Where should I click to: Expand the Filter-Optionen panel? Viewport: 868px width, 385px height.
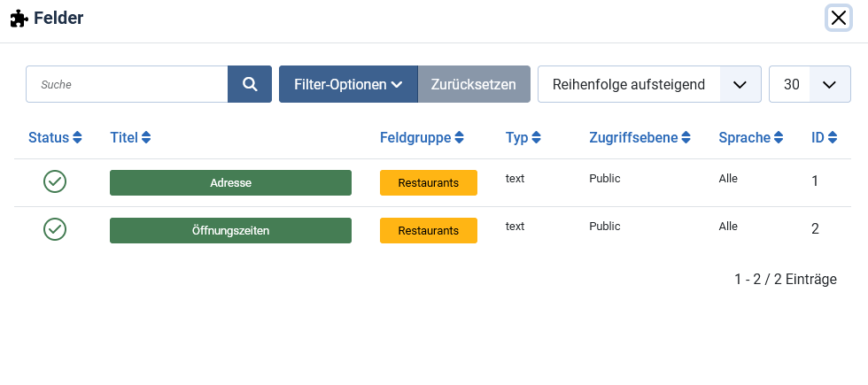coord(348,84)
